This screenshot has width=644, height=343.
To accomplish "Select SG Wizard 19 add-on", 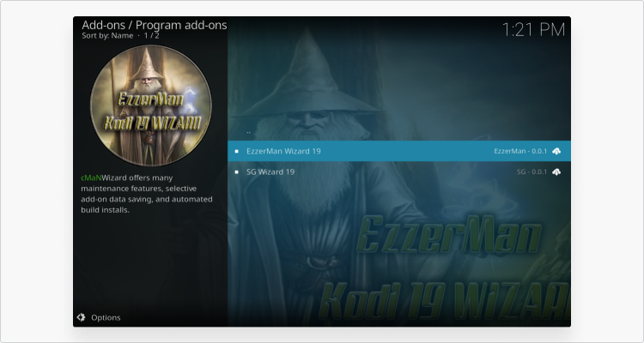I will pos(398,171).
